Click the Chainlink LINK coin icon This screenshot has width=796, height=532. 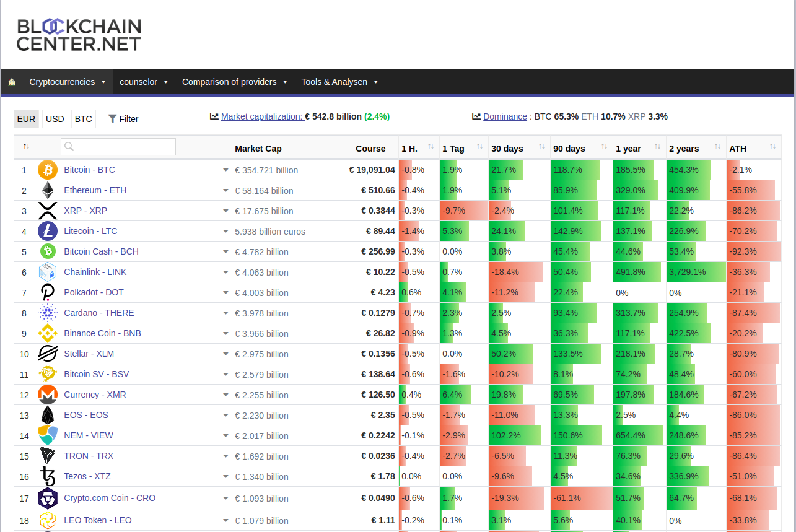48,272
